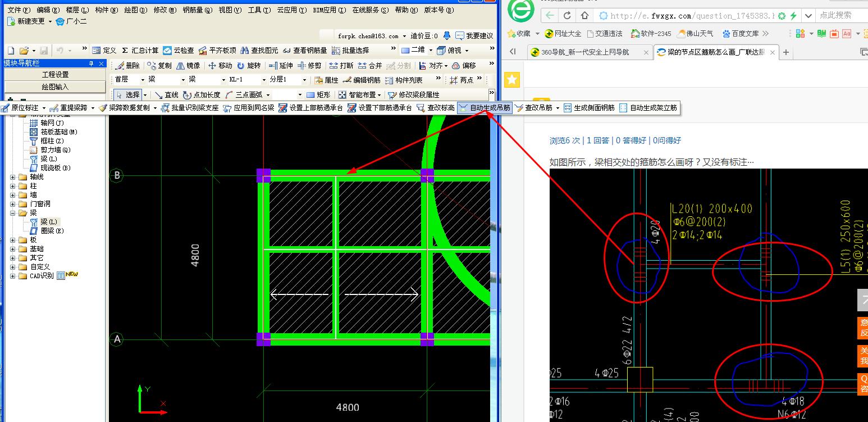Click the 我要建议 feedback link
The height and width of the screenshot is (422, 868).
click(475, 36)
